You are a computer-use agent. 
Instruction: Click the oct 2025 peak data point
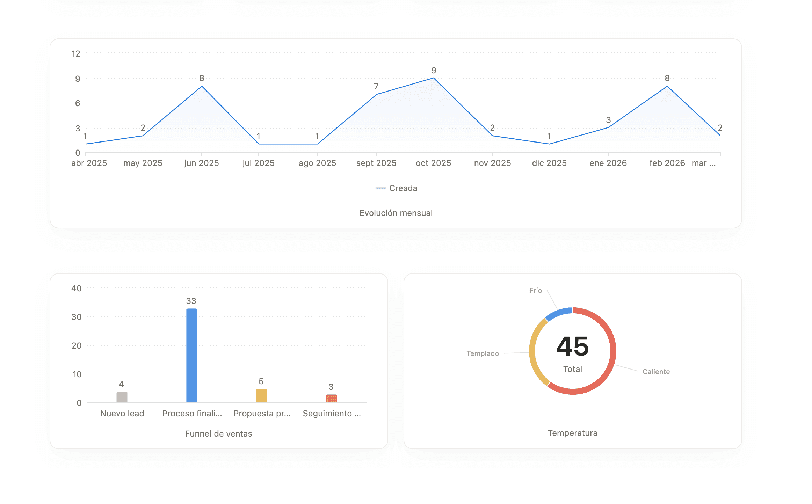434,78
